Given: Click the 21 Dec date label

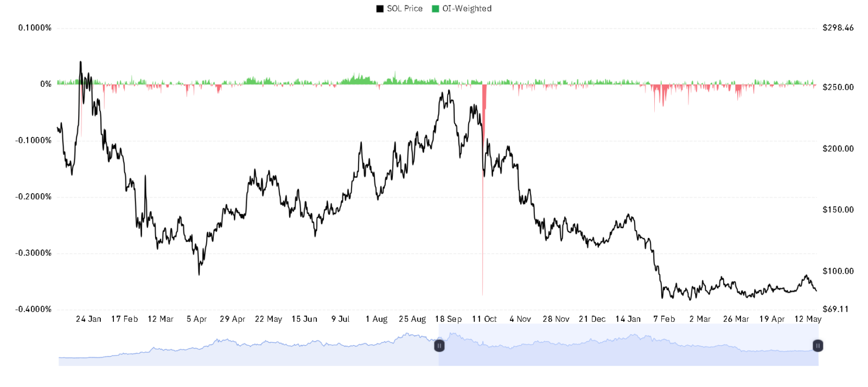Looking at the screenshot, I should point(592,319).
